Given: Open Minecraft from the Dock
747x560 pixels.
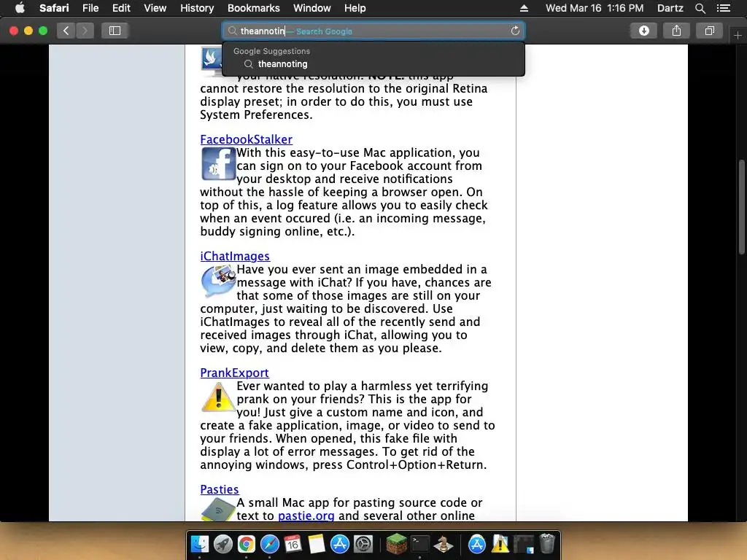Looking at the screenshot, I should [x=396, y=544].
